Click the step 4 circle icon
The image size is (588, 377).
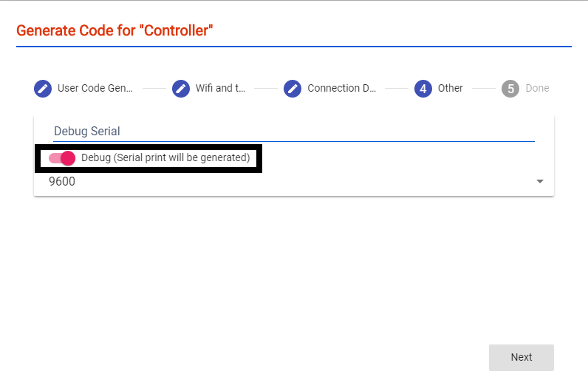423,89
